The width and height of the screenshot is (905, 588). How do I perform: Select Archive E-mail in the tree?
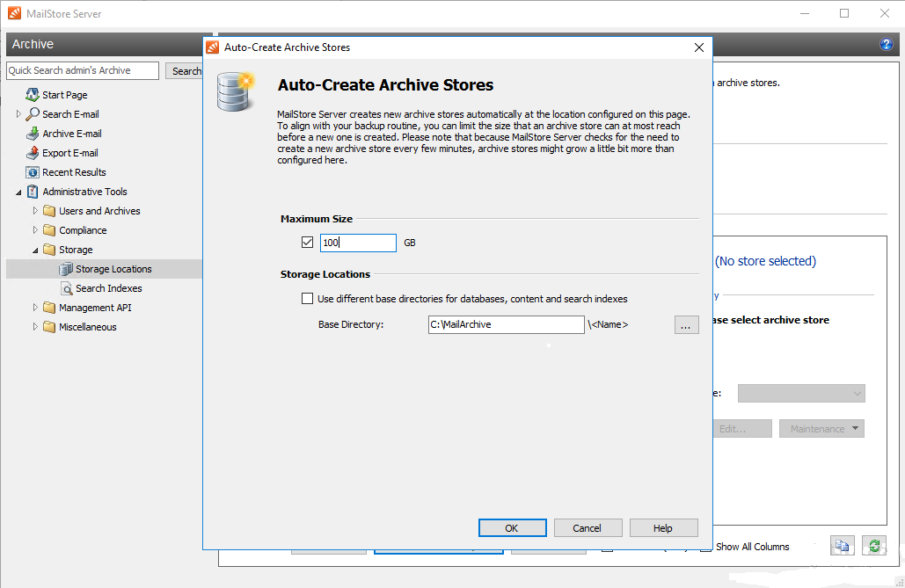pyautogui.click(x=72, y=134)
